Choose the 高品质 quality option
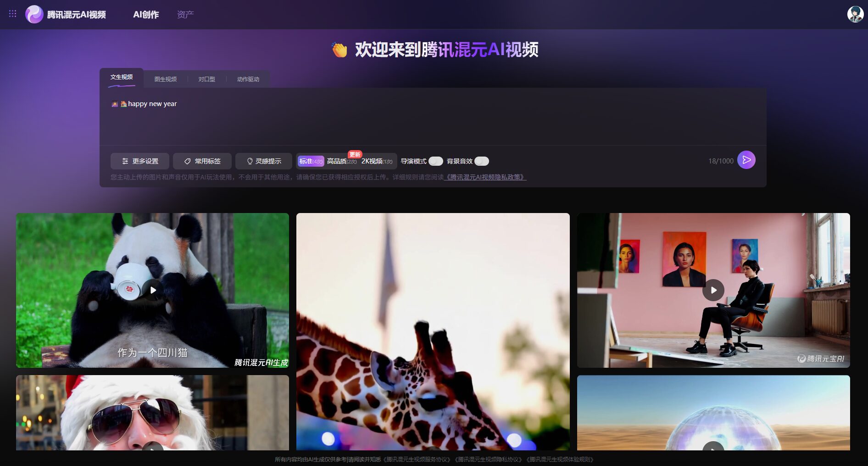 (x=341, y=161)
